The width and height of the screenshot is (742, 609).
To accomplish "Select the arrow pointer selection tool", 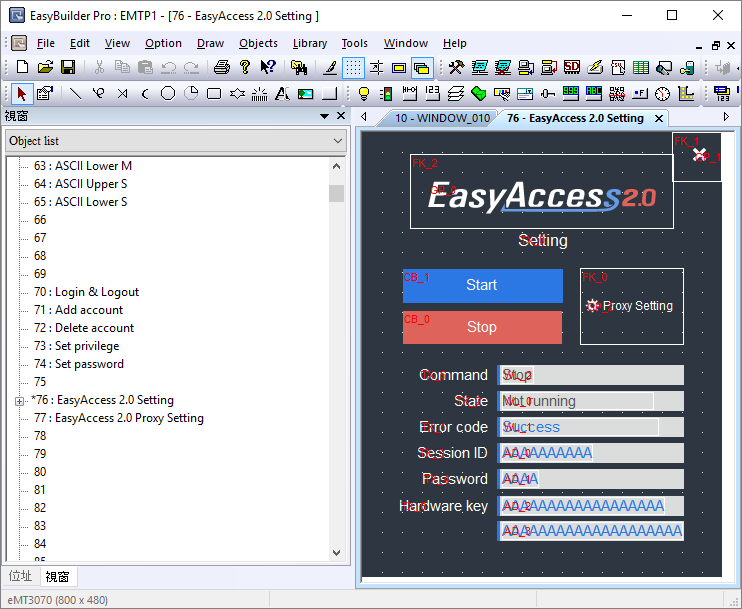I will (x=22, y=94).
